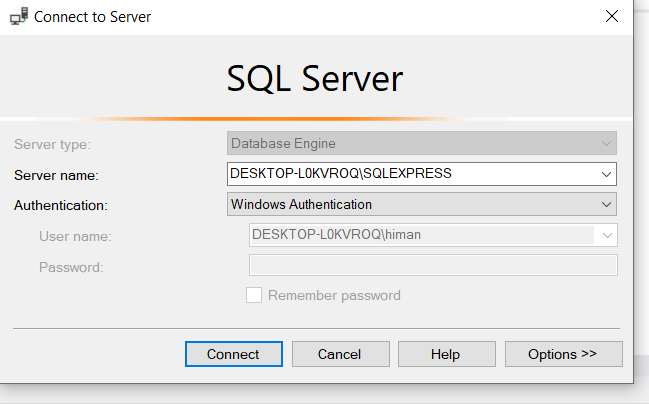649x404 pixels.
Task: Click the Server type: label
Action: pos(52,144)
